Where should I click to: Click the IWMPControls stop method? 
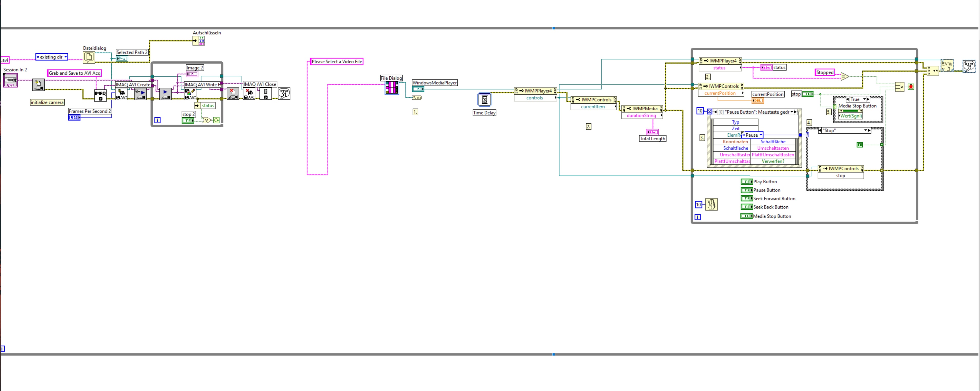click(x=840, y=176)
